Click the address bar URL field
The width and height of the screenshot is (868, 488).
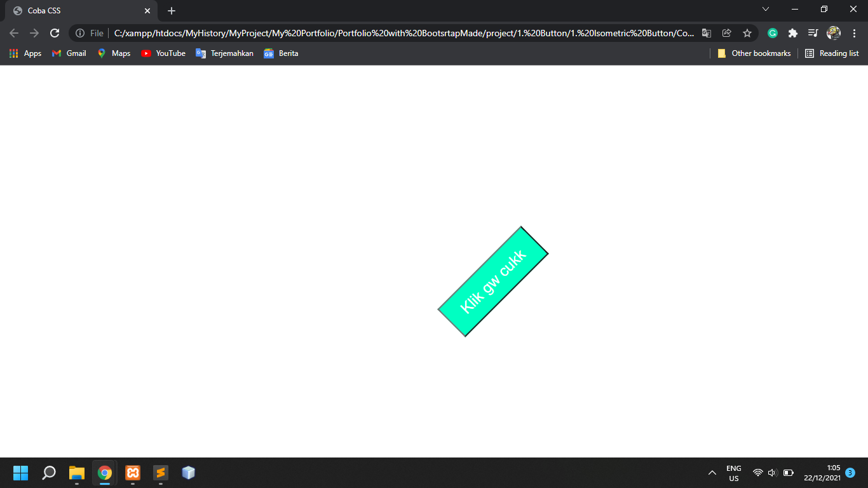(404, 33)
